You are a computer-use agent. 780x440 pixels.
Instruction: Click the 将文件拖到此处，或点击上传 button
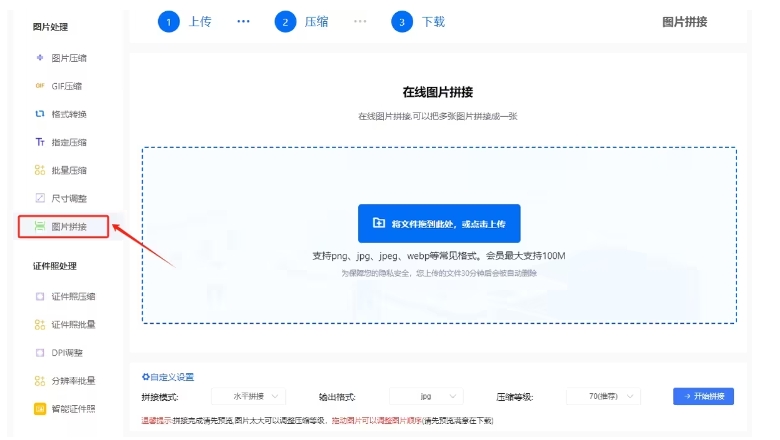[439, 223]
